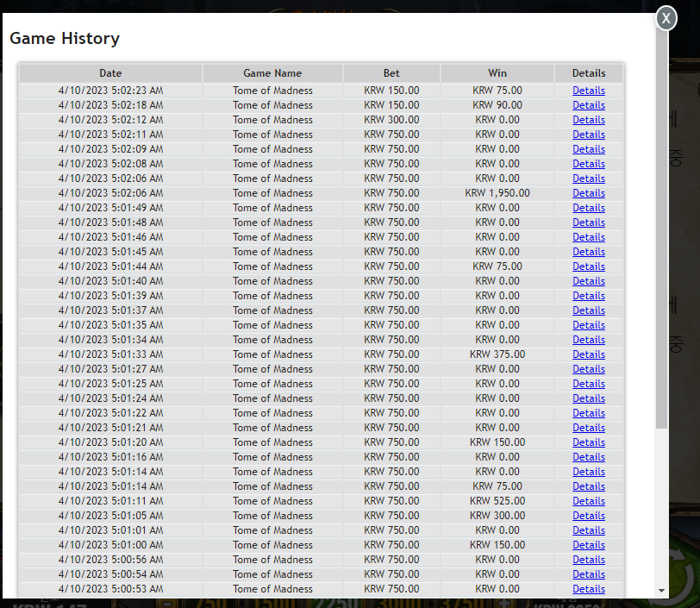Click the Date column header
Image resolution: width=700 pixels, height=608 pixels.
click(110, 73)
